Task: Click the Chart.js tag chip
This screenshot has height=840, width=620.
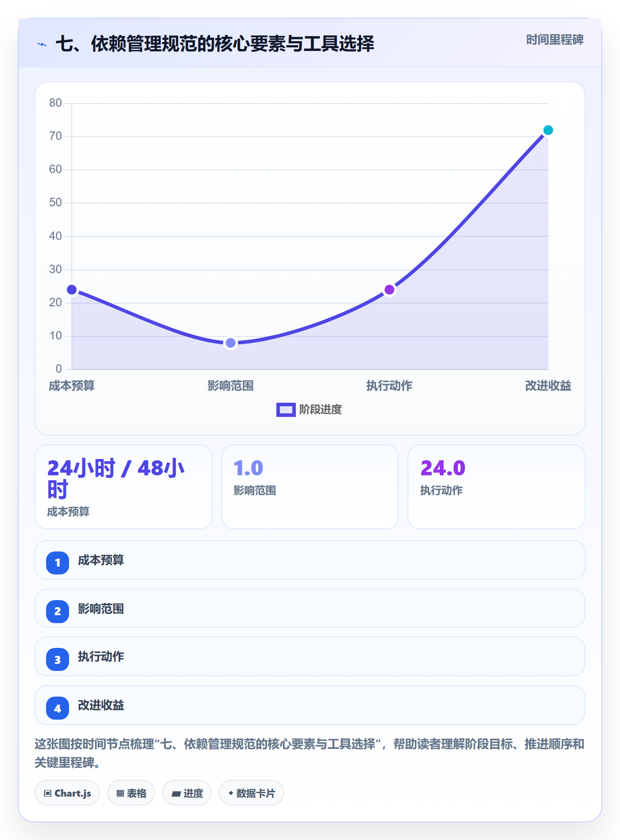Action: 67,793
